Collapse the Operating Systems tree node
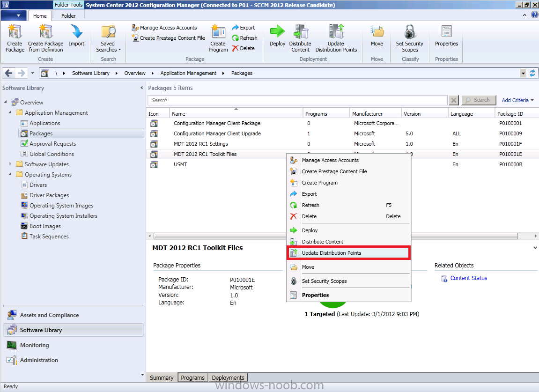This screenshot has height=392, width=539. (x=10, y=174)
